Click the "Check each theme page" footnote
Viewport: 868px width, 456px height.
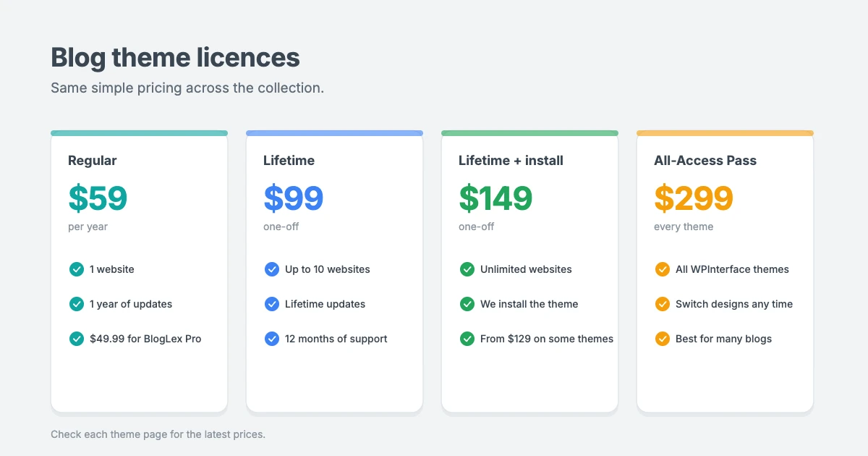tap(158, 435)
